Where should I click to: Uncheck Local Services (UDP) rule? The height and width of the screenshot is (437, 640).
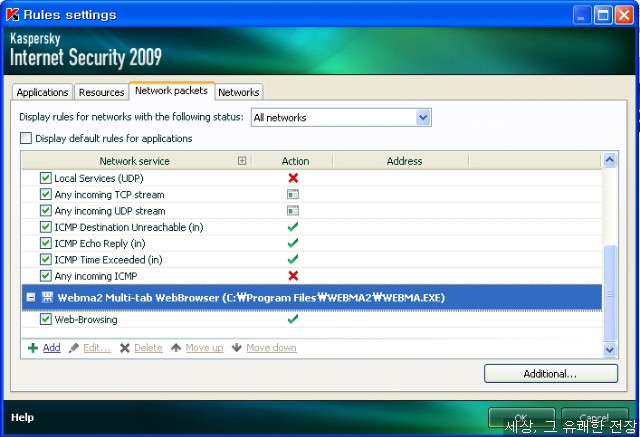pos(46,178)
